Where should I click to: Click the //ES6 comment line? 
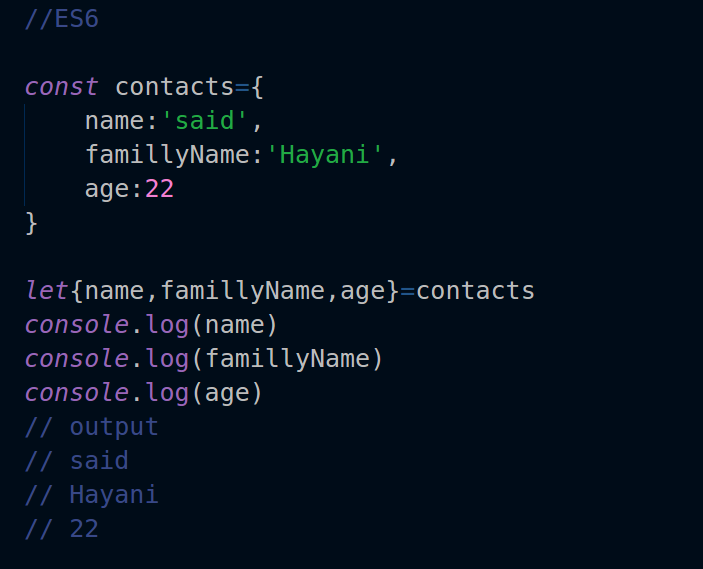(x=61, y=19)
